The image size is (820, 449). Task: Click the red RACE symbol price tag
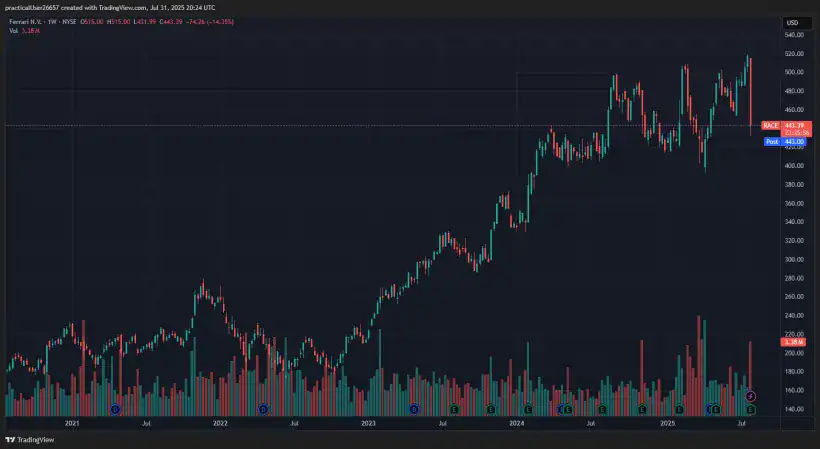pyautogui.click(x=770, y=125)
